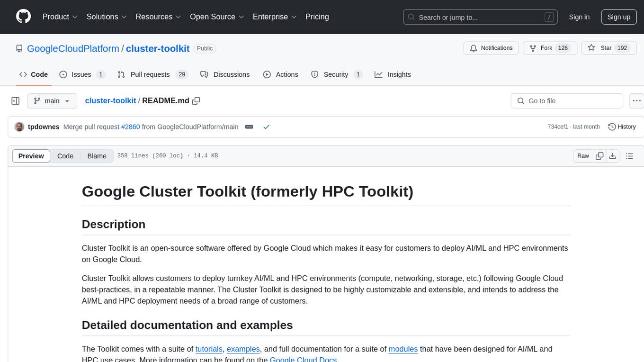Open the GoogleCloudPlatform owner link
The image size is (644, 362).
[x=73, y=48]
